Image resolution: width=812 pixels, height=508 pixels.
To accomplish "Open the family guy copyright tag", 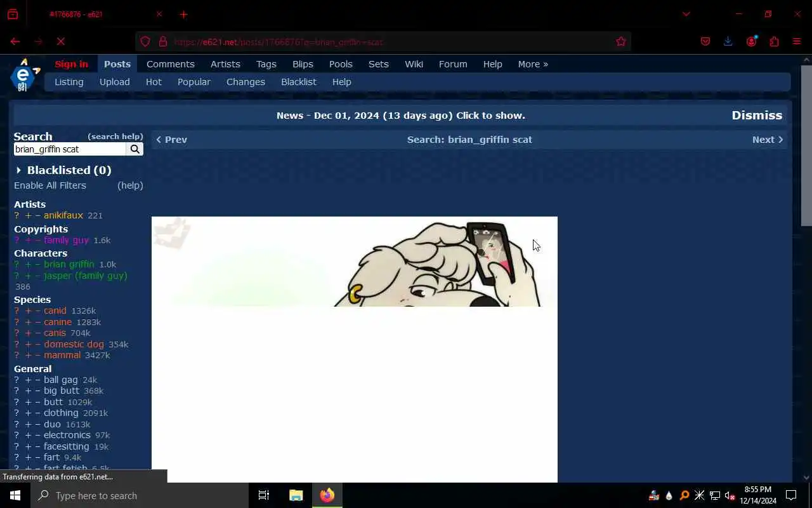I will click(x=66, y=240).
